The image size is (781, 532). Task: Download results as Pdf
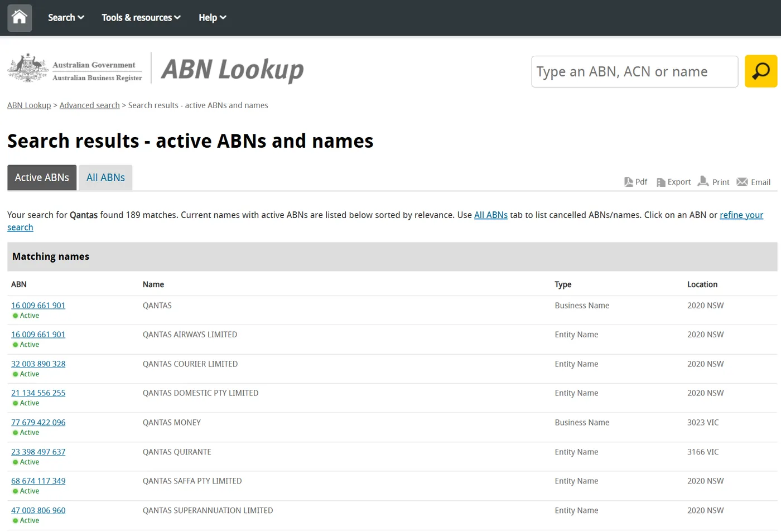click(635, 182)
